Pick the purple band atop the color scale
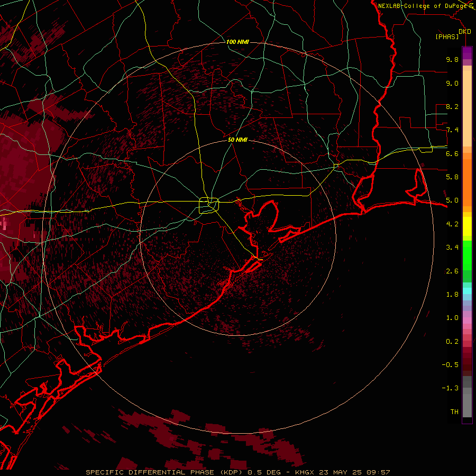The image size is (476, 476). click(x=467, y=53)
